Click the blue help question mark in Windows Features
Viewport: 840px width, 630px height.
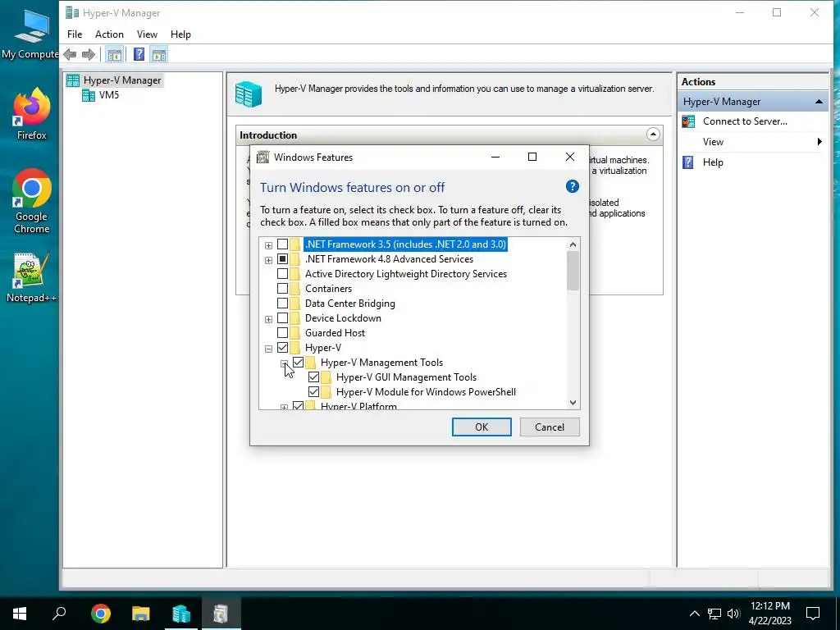(x=572, y=186)
